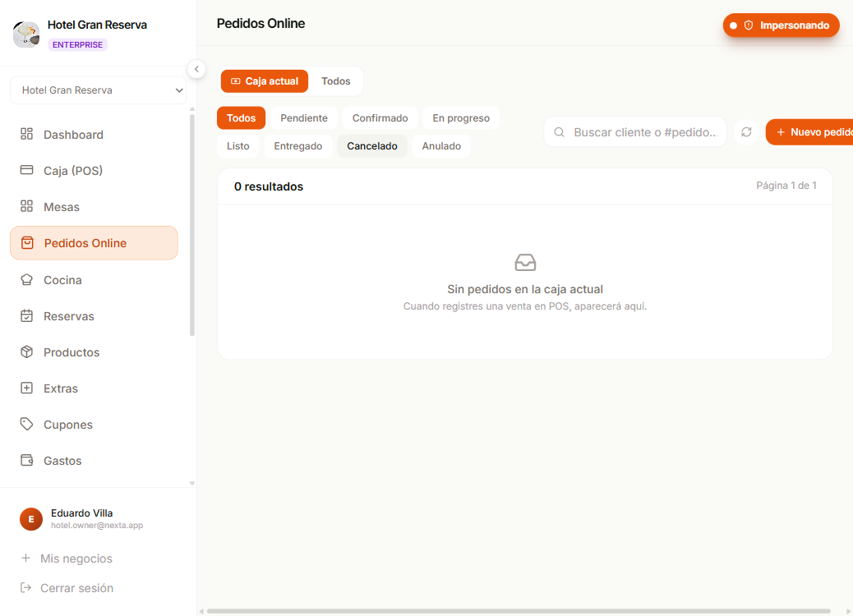Click the Cocina chef hat icon
Image resolution: width=853 pixels, height=616 pixels.
pos(26,279)
